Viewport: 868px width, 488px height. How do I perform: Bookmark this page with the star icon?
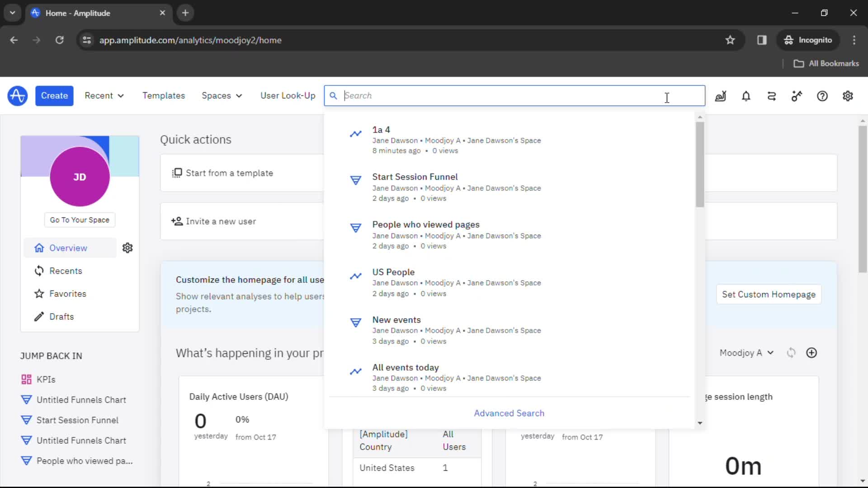point(730,40)
